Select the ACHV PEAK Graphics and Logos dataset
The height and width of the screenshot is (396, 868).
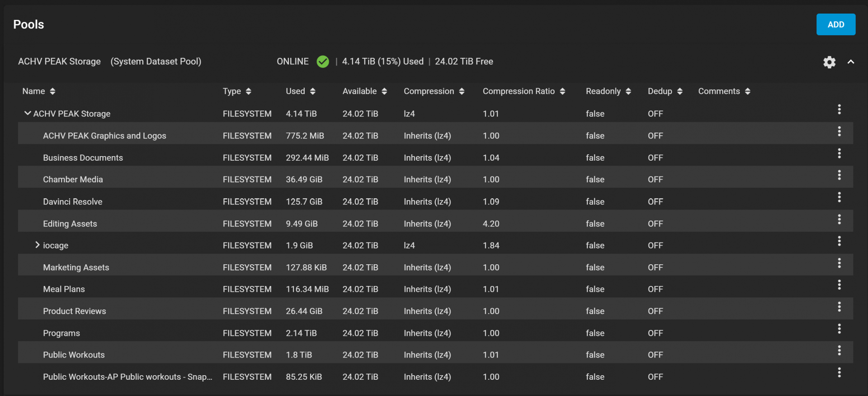(104, 136)
